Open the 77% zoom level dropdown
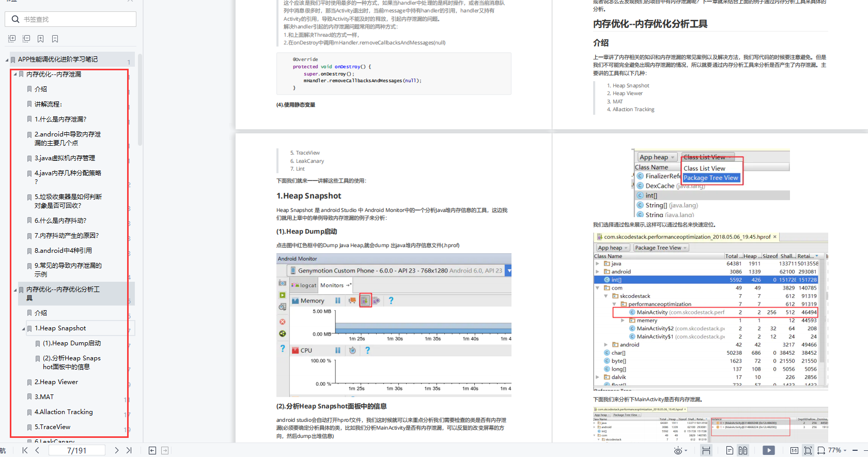Image resolution: width=868 pixels, height=457 pixels. click(x=838, y=450)
